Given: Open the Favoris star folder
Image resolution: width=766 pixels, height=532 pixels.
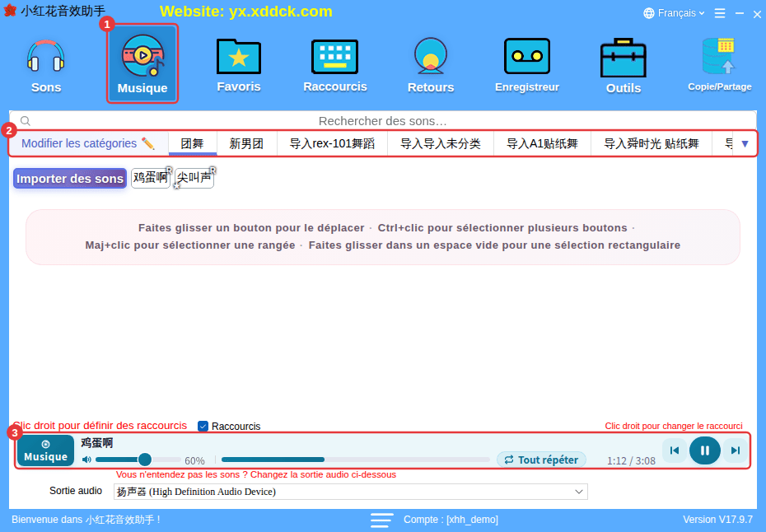Looking at the screenshot, I should point(239,65).
